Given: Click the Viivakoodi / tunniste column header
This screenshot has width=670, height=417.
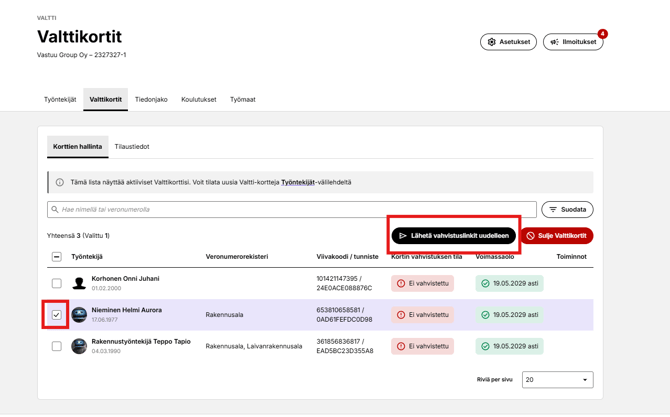Looking at the screenshot, I should [347, 257].
